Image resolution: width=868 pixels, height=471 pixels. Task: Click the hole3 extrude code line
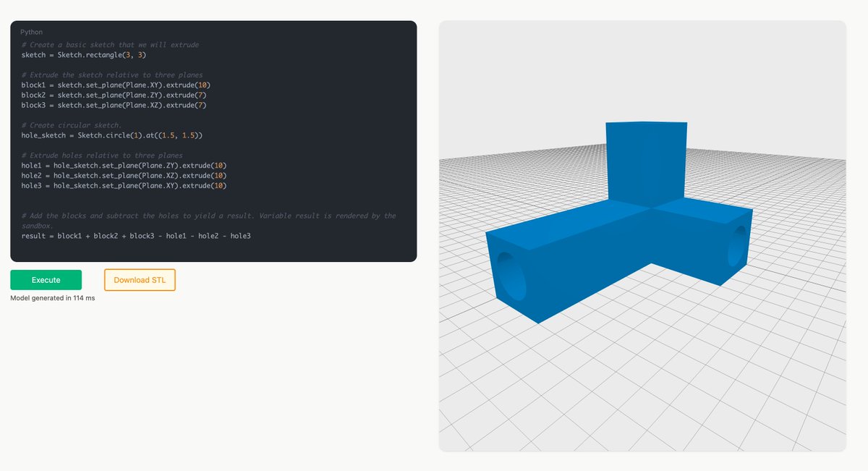[124, 186]
